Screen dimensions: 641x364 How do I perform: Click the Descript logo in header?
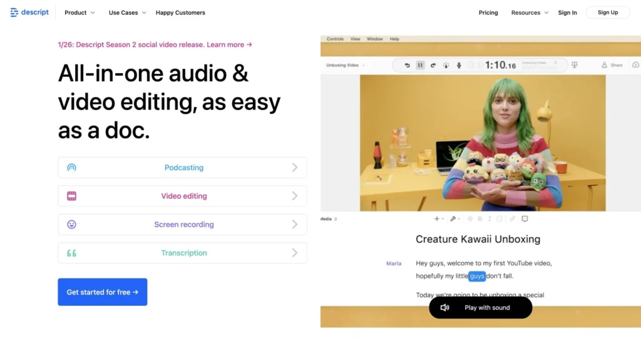coord(29,13)
